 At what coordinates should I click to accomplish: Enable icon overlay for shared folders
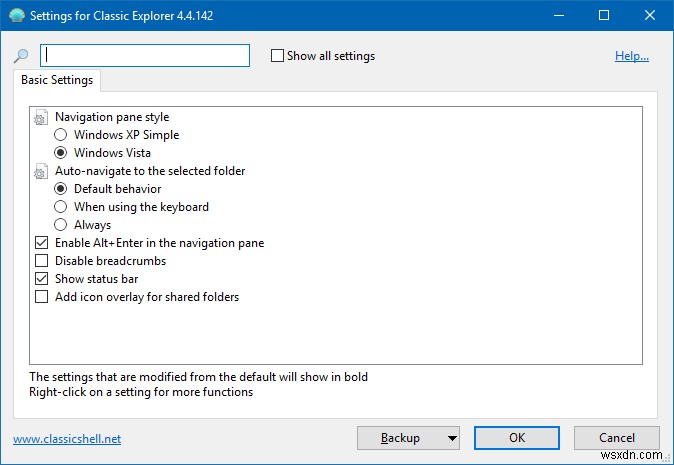pos(41,297)
